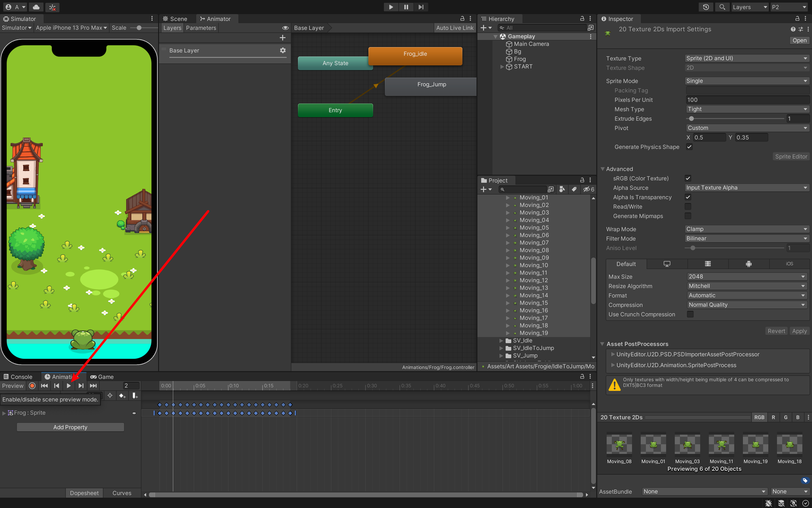Go to next keyframe

81,386
